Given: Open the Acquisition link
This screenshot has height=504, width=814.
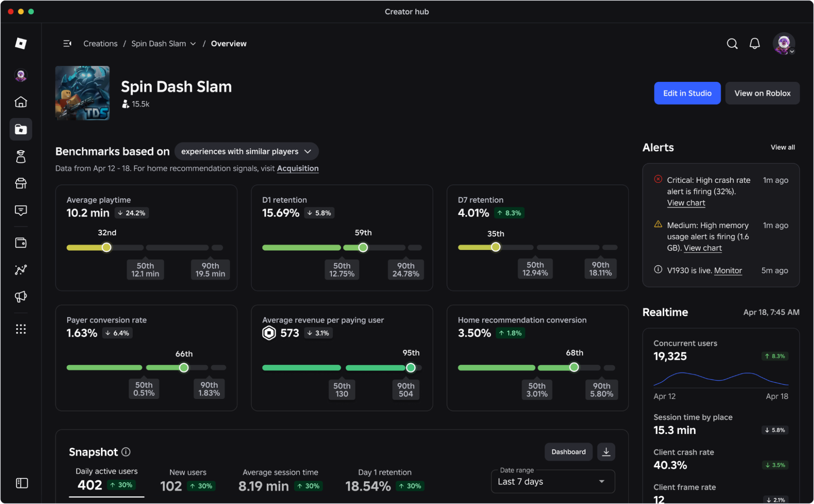Looking at the screenshot, I should coord(298,169).
